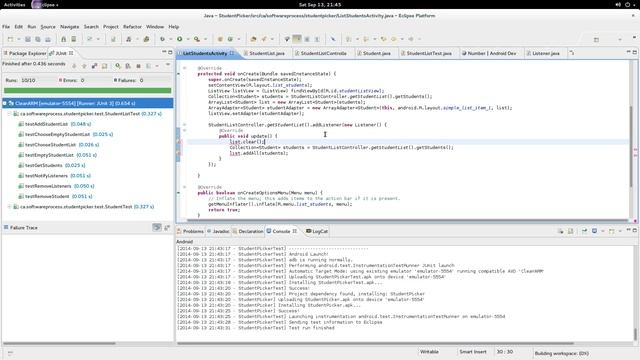Open dropdown arrow next to Debug button
Viewport: 640px width, 360px height.
click(x=171, y=39)
